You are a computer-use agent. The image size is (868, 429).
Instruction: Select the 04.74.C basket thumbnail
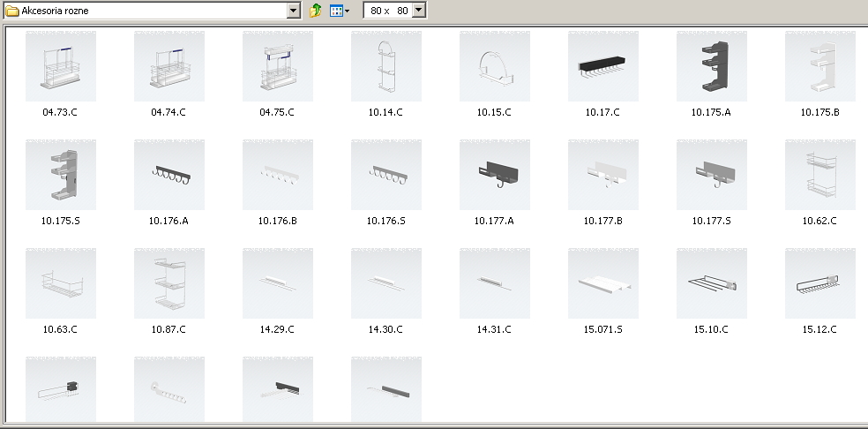169,66
